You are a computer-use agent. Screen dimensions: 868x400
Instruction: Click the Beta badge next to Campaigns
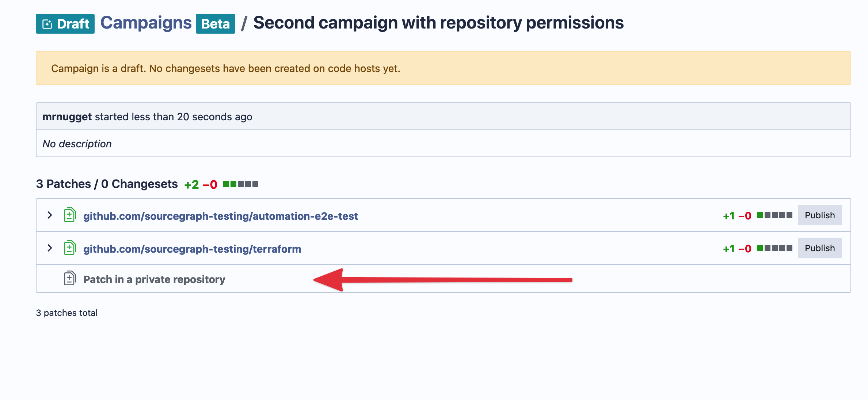(215, 24)
